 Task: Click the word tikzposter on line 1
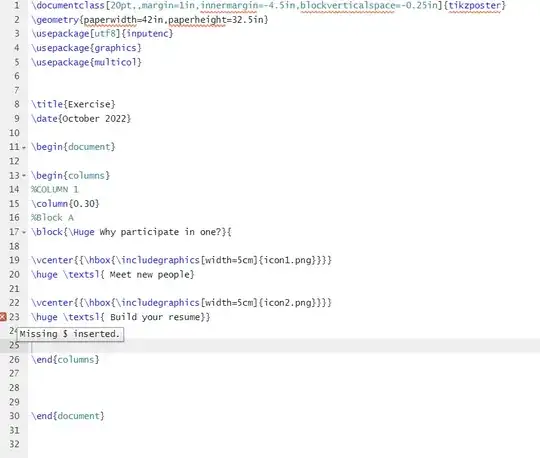(x=474, y=6)
